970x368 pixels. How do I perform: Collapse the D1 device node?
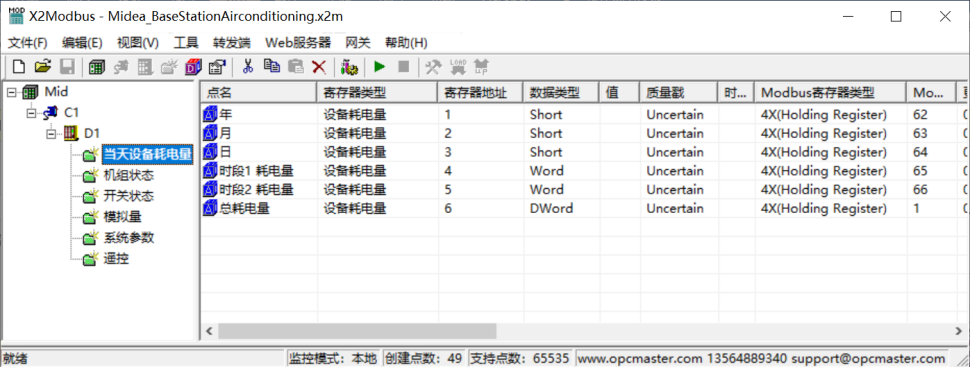point(51,133)
